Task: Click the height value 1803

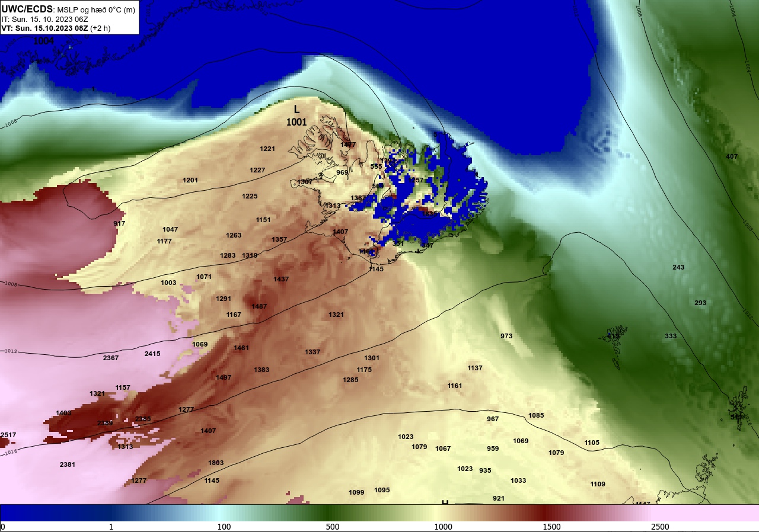Action: 216,463
